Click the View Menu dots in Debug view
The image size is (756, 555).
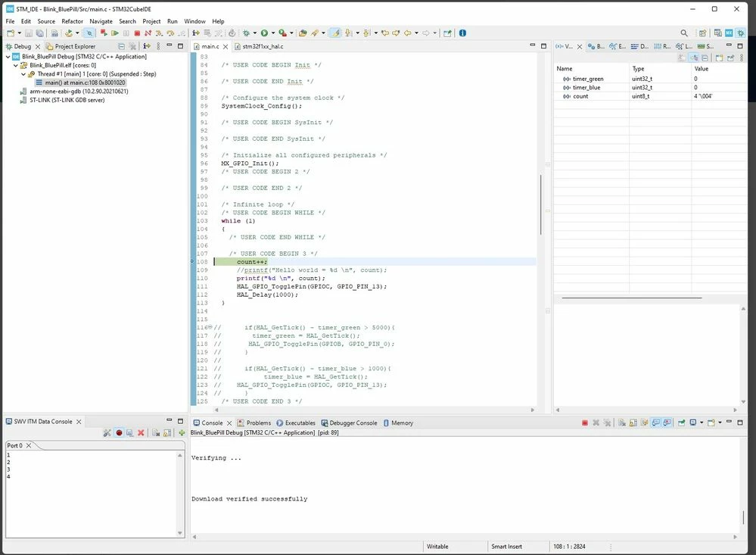(158, 46)
